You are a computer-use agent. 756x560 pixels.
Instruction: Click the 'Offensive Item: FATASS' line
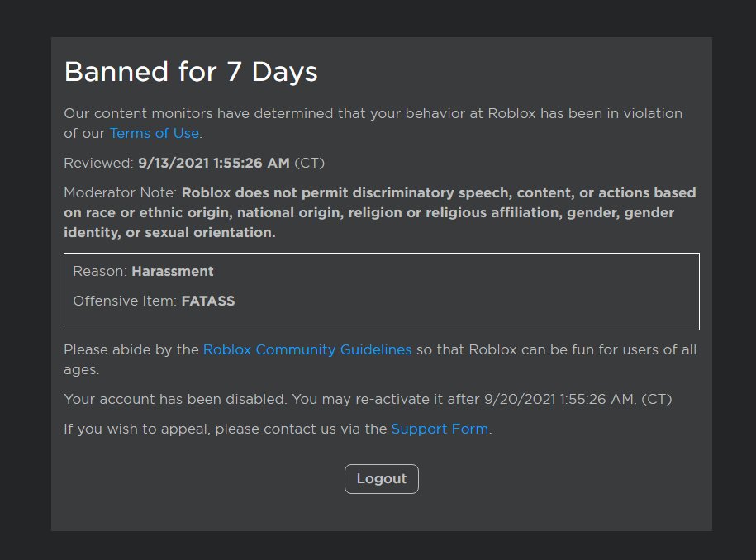154,301
